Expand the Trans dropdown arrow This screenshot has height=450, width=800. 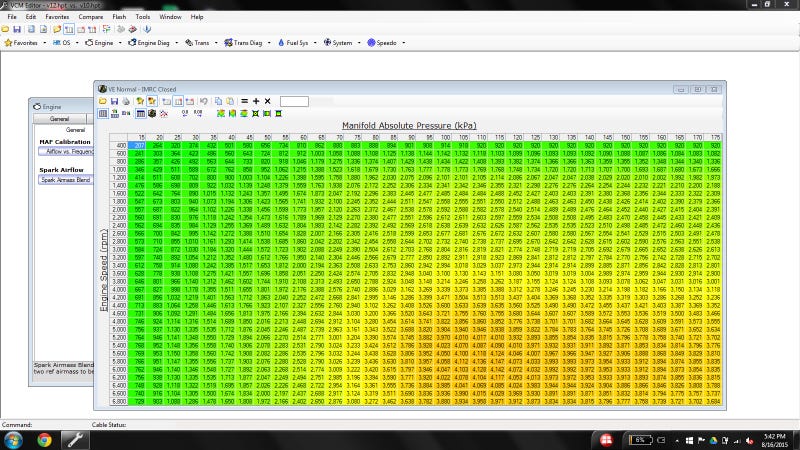(x=216, y=43)
